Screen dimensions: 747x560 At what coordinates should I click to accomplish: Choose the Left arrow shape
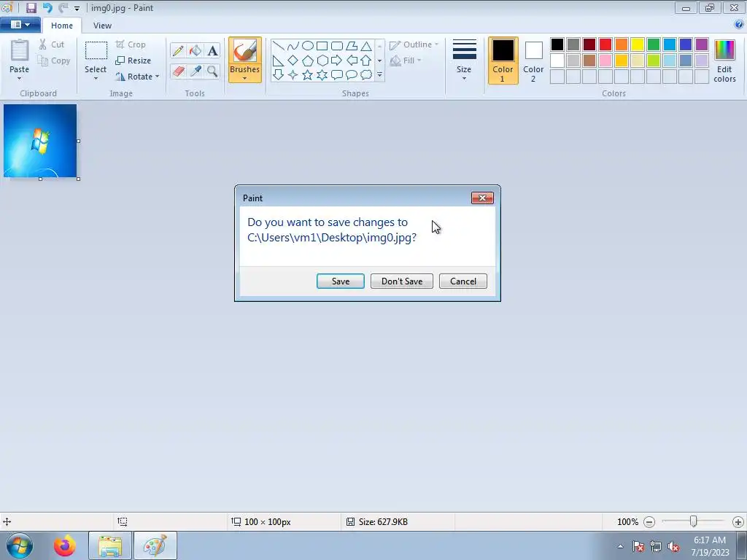pos(352,61)
